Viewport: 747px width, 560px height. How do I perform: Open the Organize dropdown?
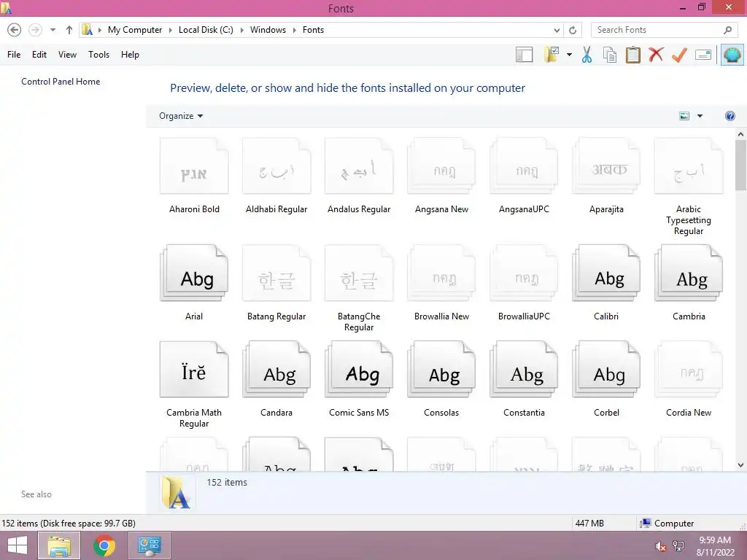[181, 116]
